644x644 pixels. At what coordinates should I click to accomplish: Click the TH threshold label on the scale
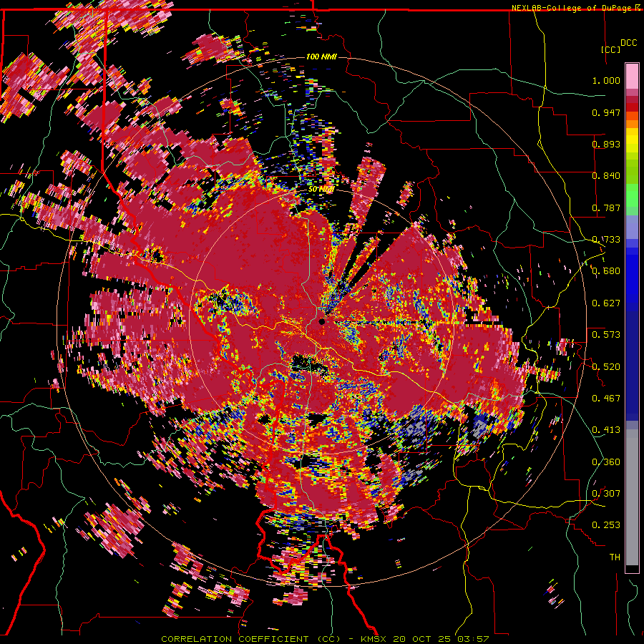[x=615, y=557]
